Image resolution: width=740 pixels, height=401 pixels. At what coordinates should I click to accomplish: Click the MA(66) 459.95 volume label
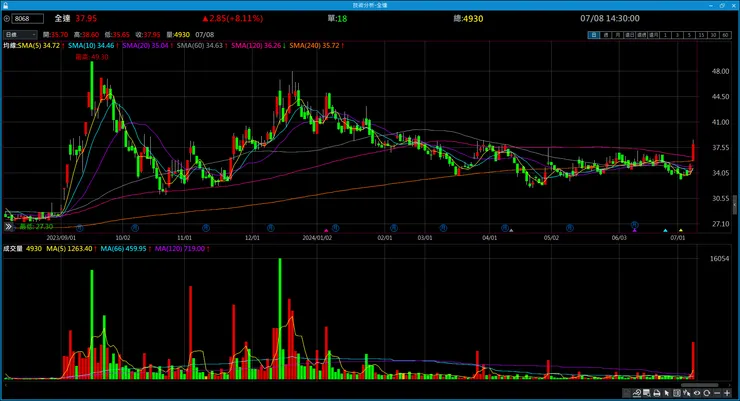click(x=123, y=249)
